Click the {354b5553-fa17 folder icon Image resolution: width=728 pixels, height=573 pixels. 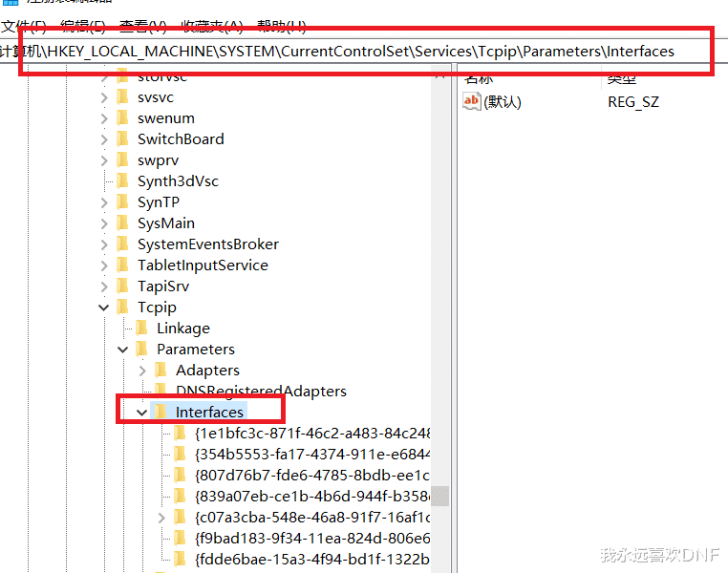pyautogui.click(x=181, y=454)
